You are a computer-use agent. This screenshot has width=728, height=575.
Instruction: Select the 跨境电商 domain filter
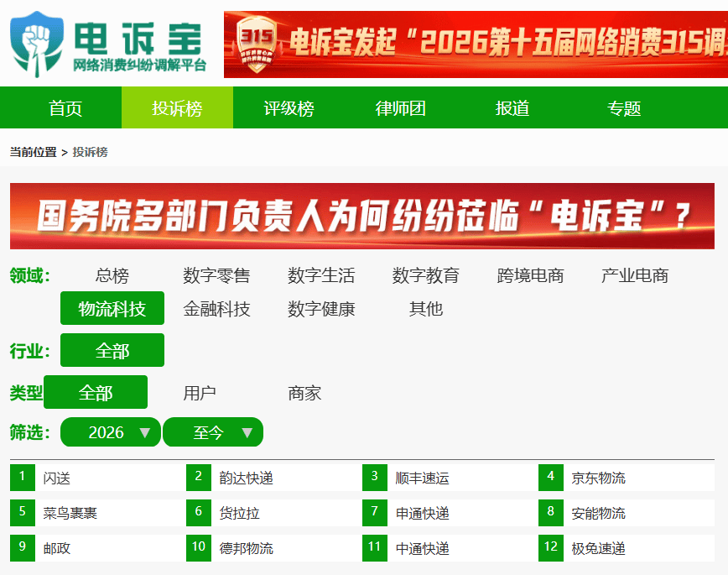pos(530,275)
